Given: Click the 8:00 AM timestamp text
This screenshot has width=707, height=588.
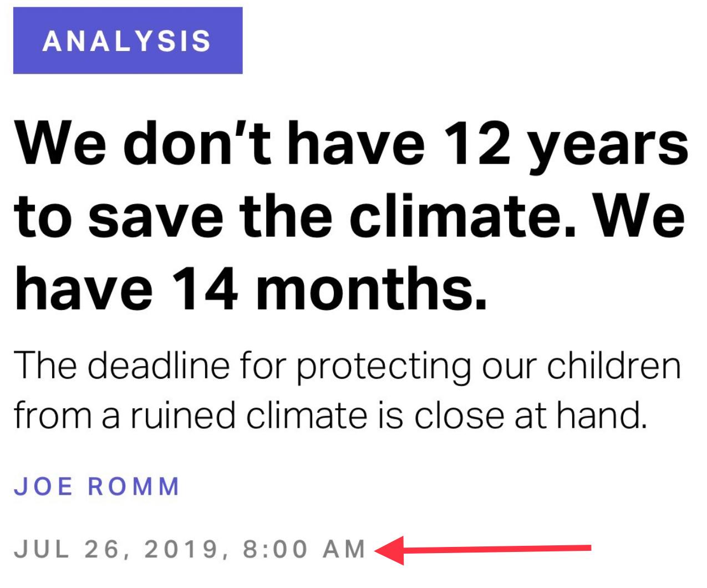Looking at the screenshot, I should pos(304,549).
